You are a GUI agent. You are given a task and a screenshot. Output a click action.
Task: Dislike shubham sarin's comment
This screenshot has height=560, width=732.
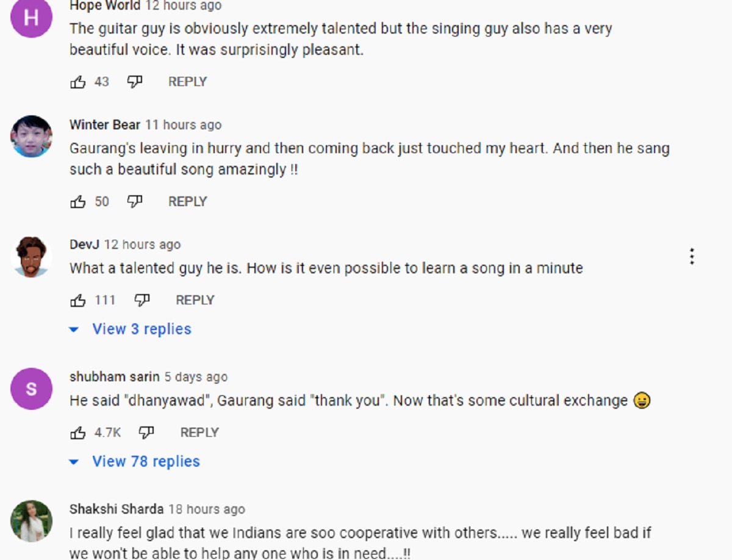146,433
